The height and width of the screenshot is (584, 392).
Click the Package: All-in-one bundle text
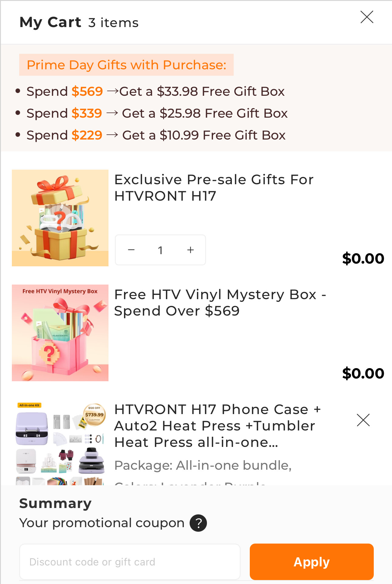point(203,465)
